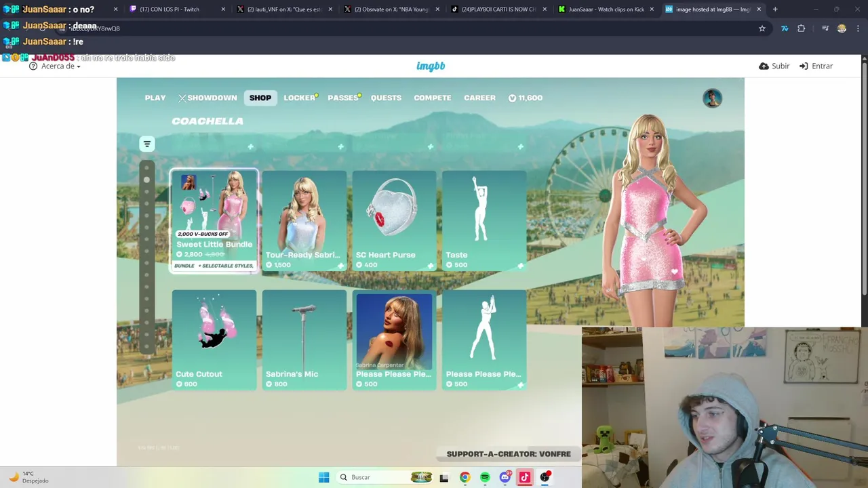Click the shop filter icon
The height and width of the screenshot is (488, 868).
click(146, 144)
